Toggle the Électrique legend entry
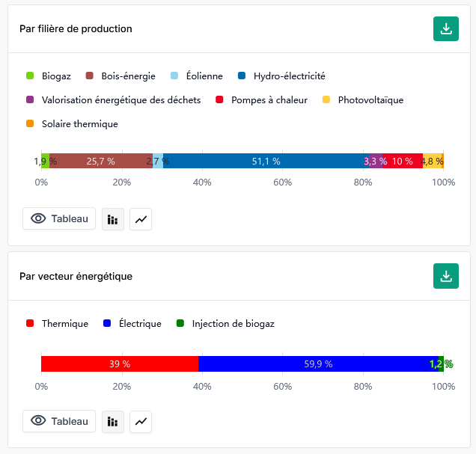 pyautogui.click(x=132, y=323)
